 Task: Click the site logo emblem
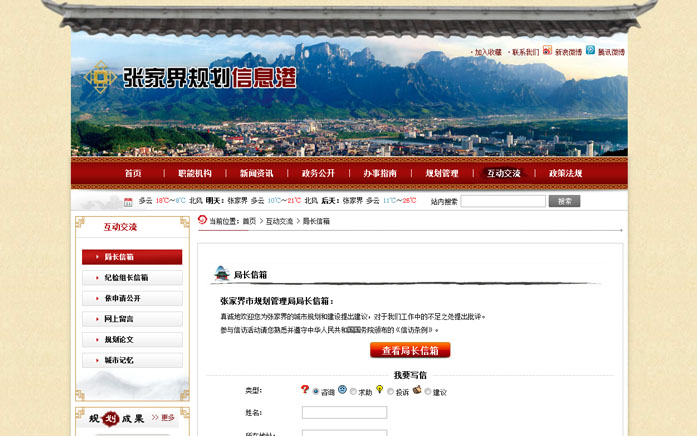coord(100,77)
